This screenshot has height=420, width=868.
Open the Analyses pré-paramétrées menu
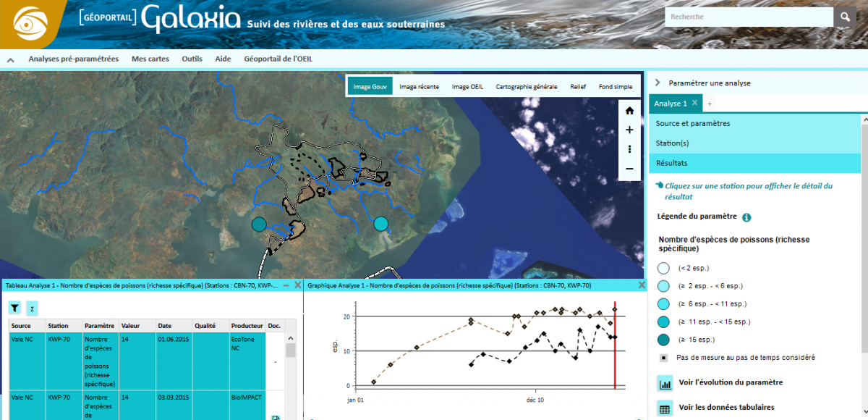[x=73, y=59]
